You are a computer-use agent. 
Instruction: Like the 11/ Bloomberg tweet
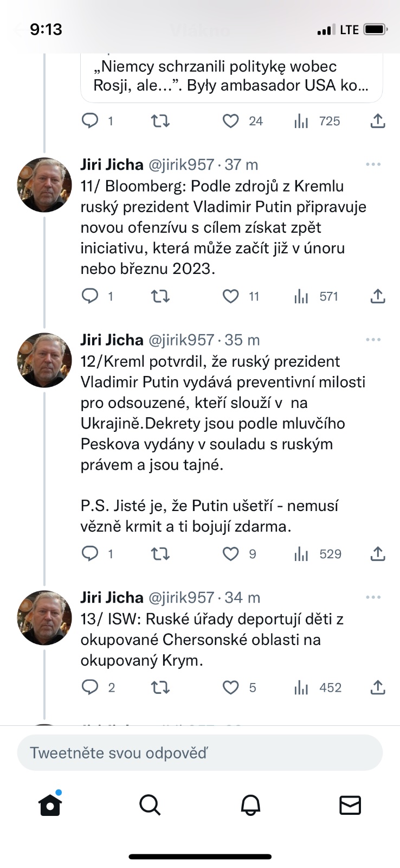tap(231, 296)
